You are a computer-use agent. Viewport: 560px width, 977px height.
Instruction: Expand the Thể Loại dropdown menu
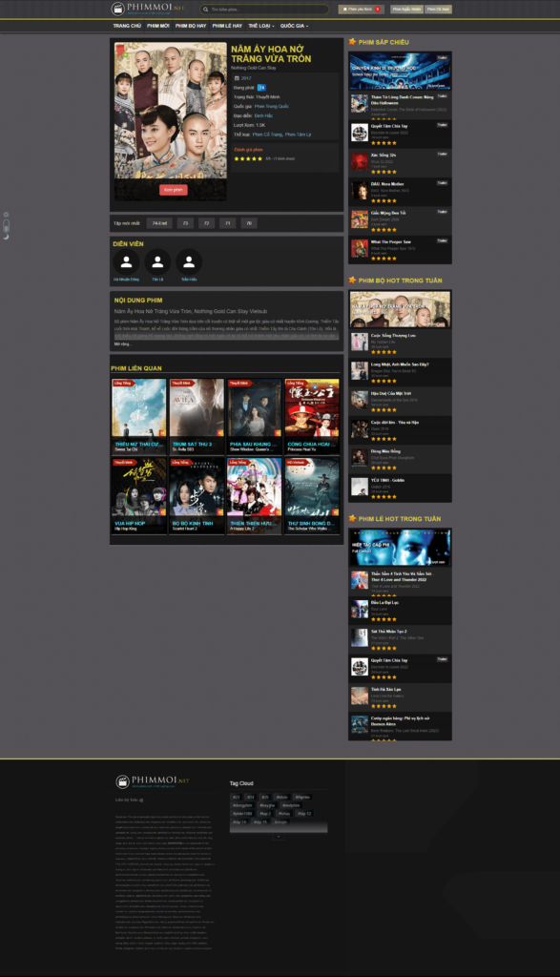[x=261, y=26]
